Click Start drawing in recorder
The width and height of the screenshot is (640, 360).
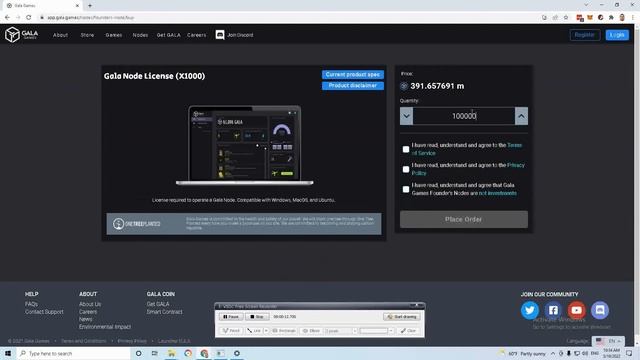(x=402, y=317)
